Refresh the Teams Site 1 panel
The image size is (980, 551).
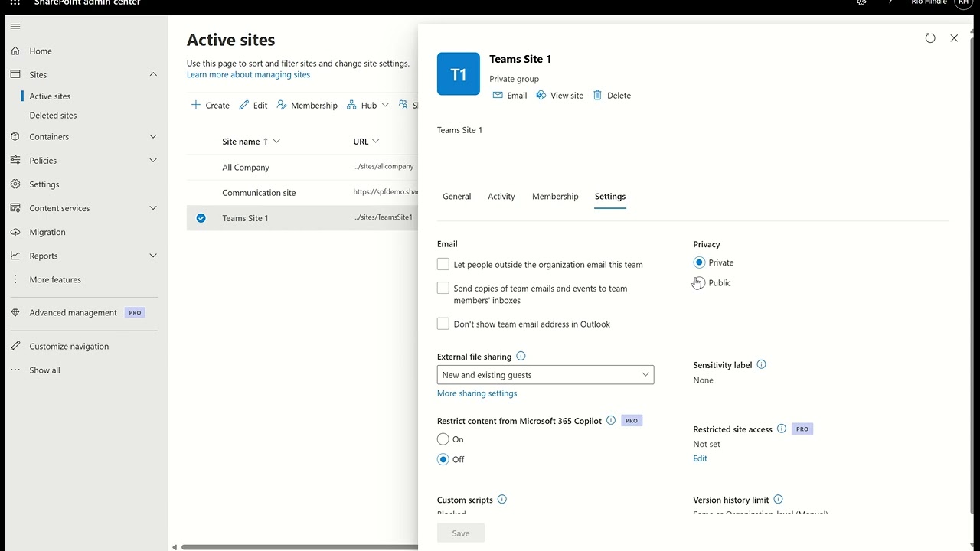[930, 38]
